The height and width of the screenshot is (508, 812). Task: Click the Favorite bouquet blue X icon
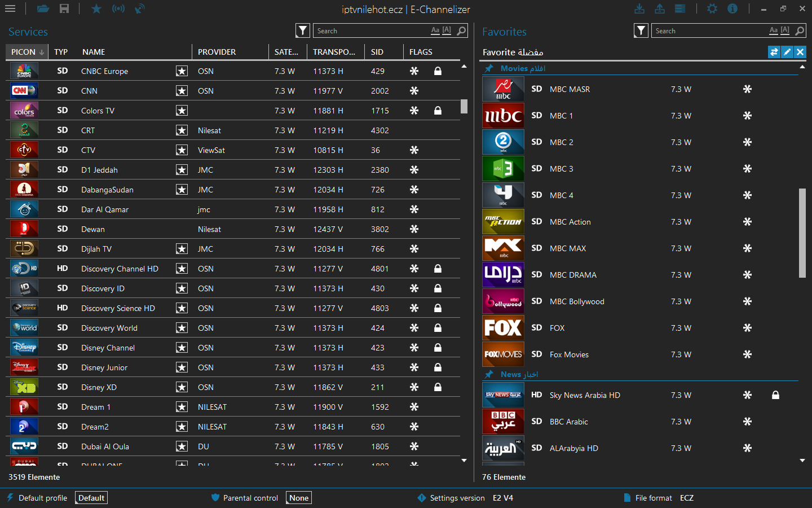tap(800, 52)
